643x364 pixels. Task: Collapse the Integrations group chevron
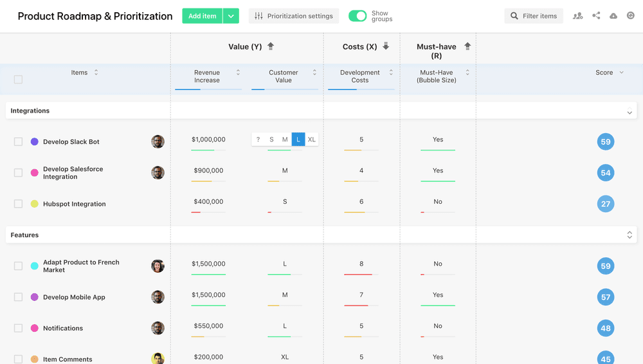[629, 111]
